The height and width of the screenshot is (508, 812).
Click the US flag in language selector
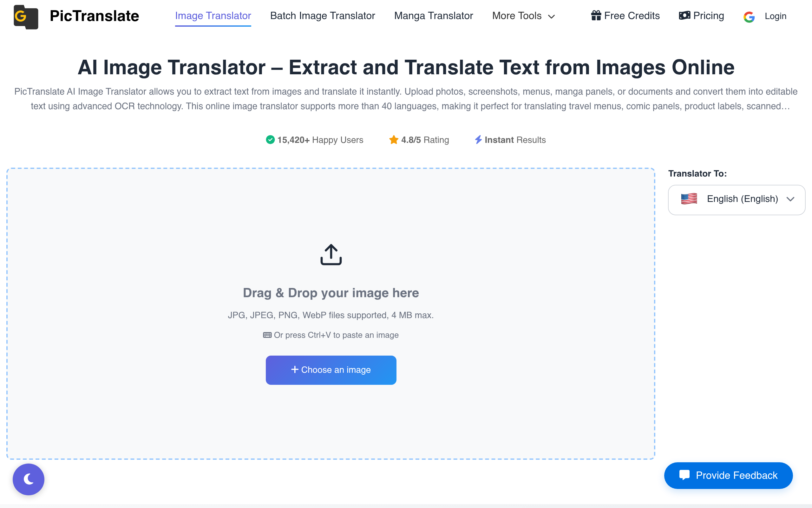coord(689,199)
